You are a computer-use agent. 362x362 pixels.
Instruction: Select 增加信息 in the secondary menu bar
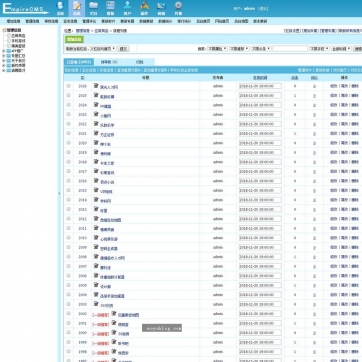coord(13,21)
